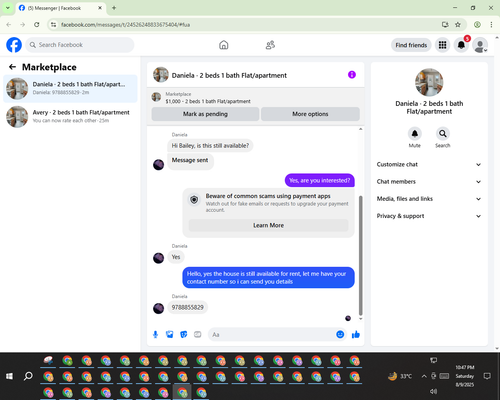Click message 'Yes, are you interested?'

pos(320,180)
